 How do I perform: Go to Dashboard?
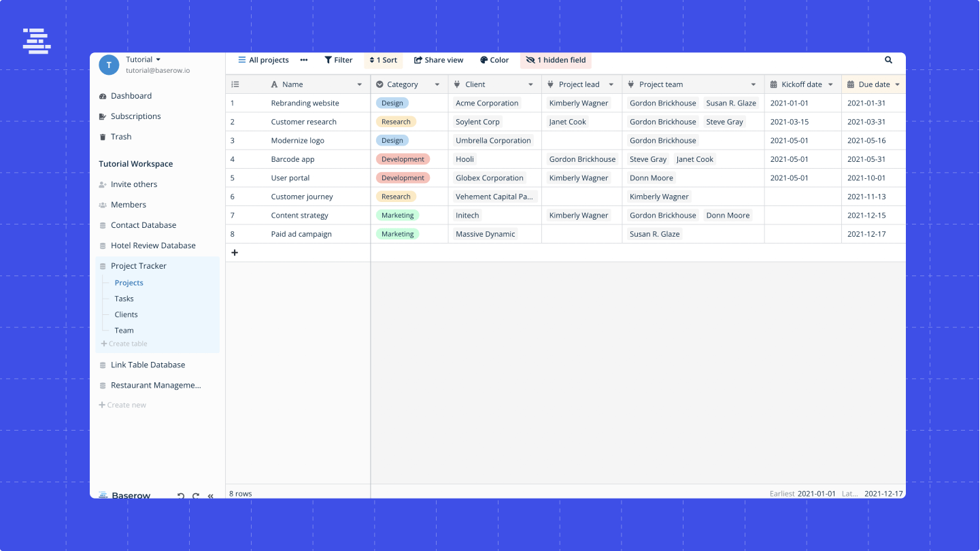131,96
